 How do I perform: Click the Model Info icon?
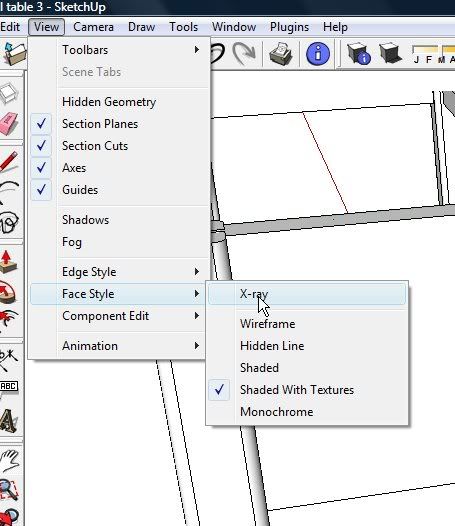pos(317,54)
